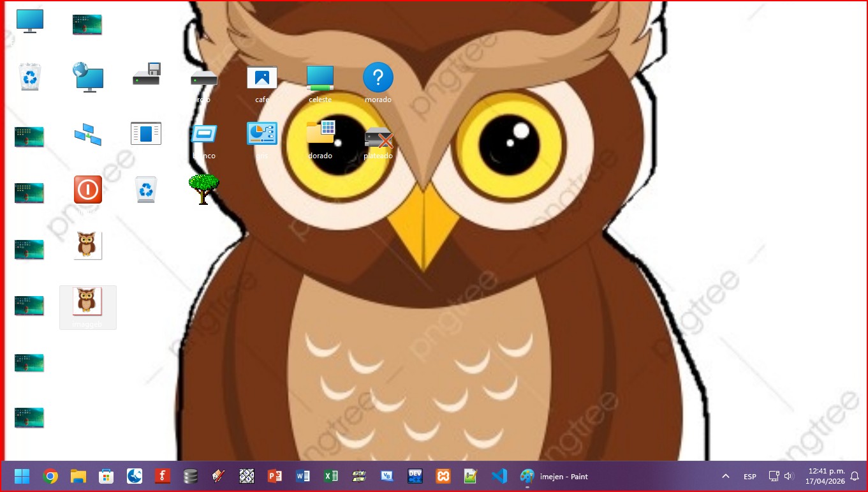Select the 'celeste' desktop icon
This screenshot has height=492, width=868.
320,78
